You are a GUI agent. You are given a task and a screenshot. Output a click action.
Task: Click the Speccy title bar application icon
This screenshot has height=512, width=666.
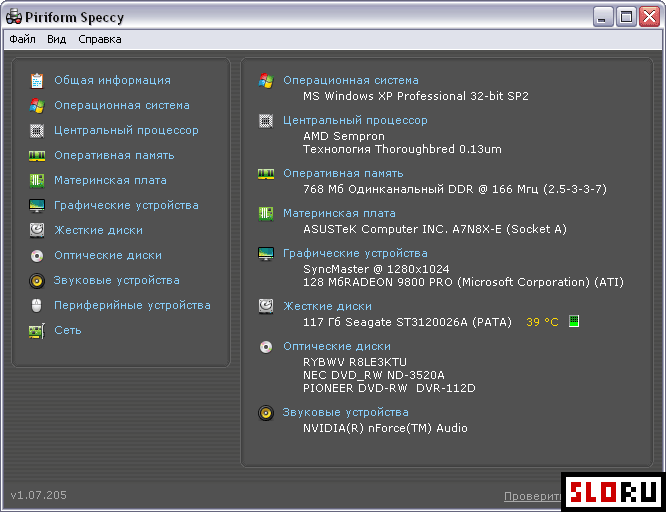(x=14, y=17)
